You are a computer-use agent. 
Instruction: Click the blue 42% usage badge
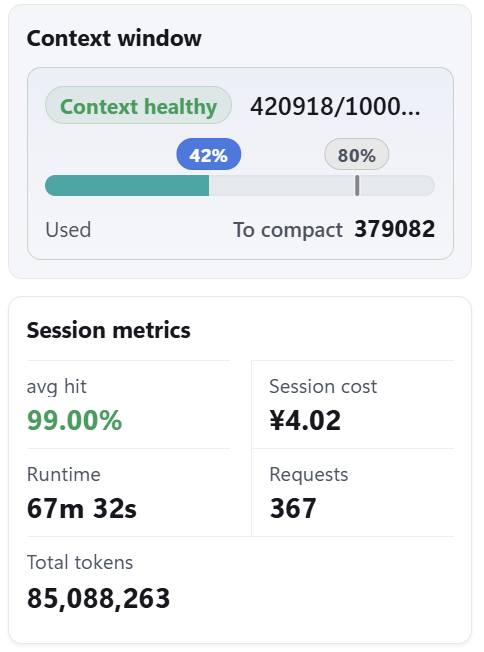coord(208,154)
